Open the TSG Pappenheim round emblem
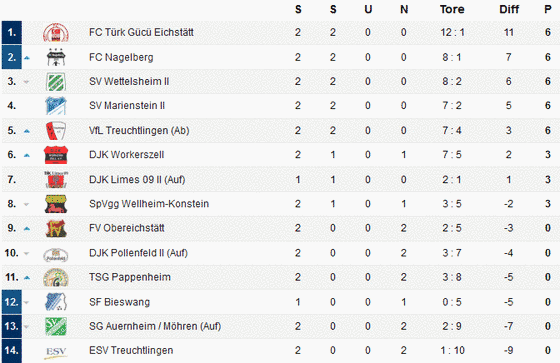Image resolution: width=560 pixels, height=363 pixels. click(56, 277)
